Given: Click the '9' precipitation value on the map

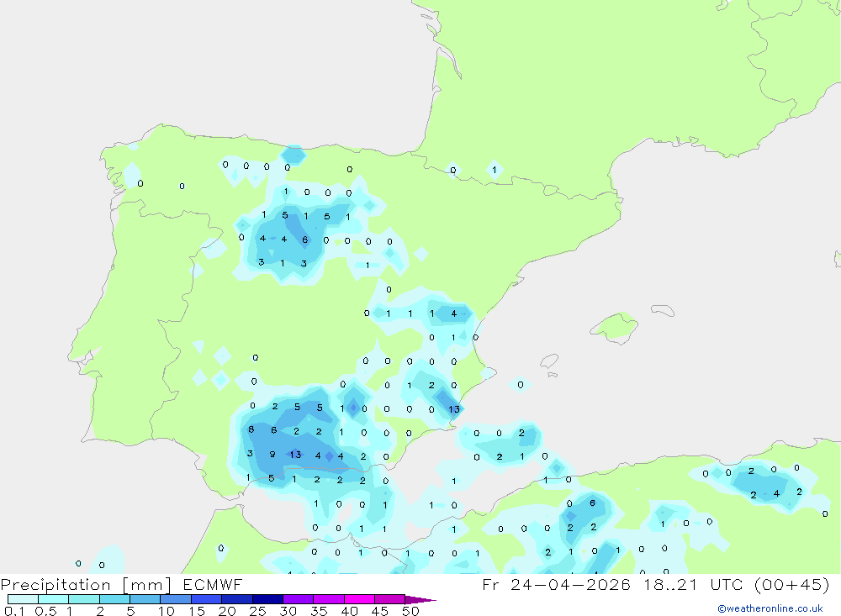Looking at the screenshot, I should (272, 454).
